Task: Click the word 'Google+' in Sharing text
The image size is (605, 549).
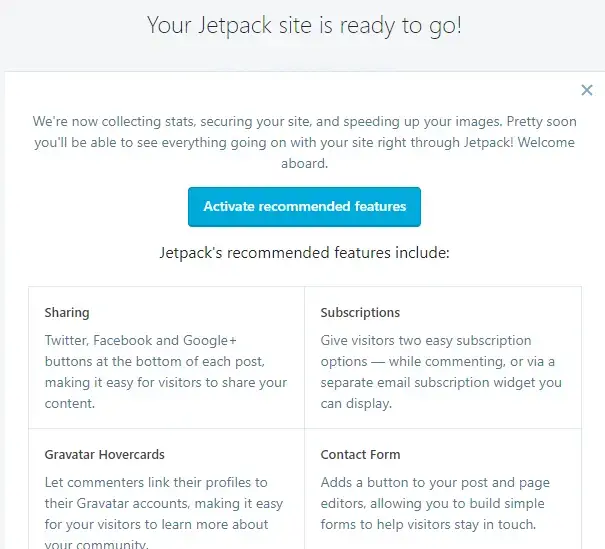Action: pos(210,341)
